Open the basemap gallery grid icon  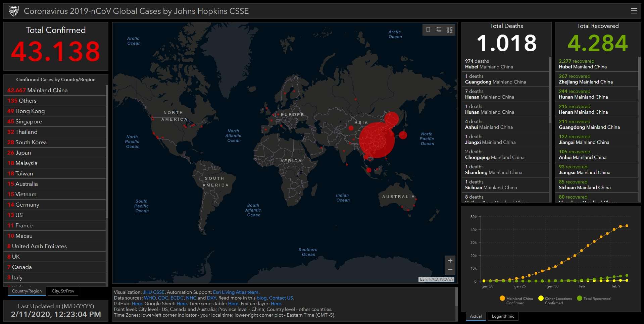(x=450, y=30)
